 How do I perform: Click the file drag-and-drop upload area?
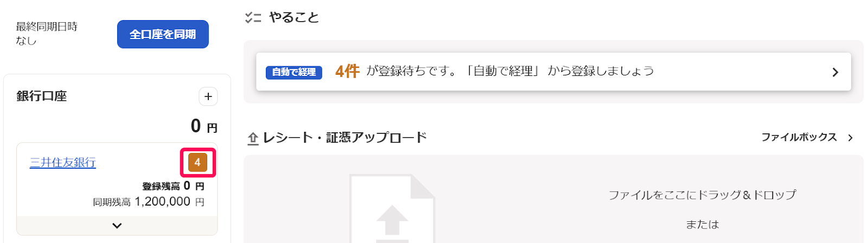(553, 199)
